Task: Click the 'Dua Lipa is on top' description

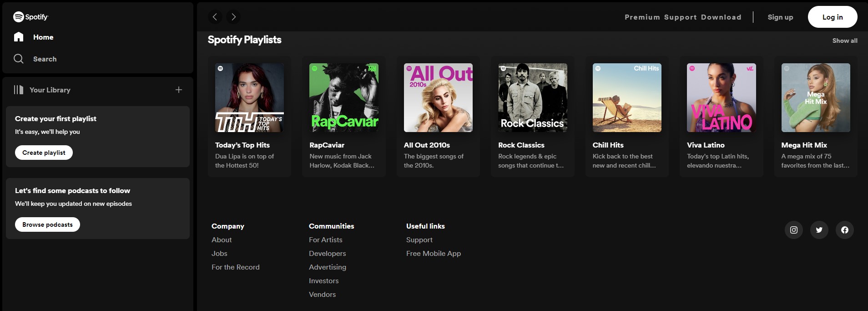Action: click(x=245, y=161)
